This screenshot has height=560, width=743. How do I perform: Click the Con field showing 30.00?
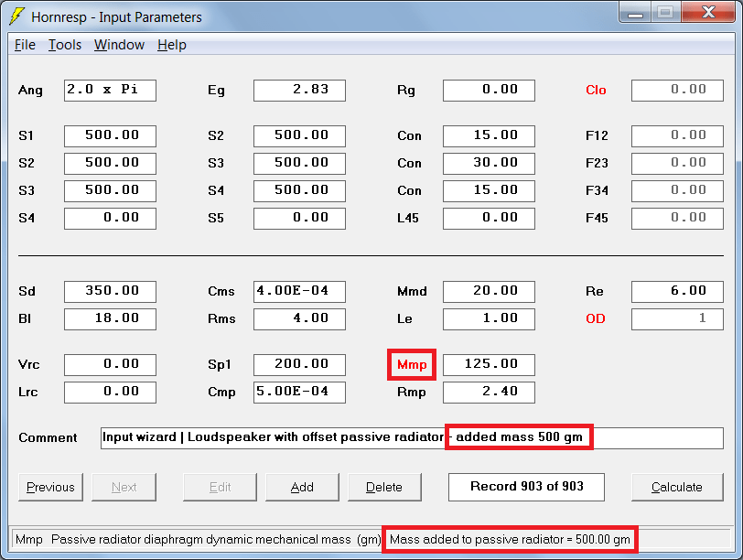pos(489,164)
